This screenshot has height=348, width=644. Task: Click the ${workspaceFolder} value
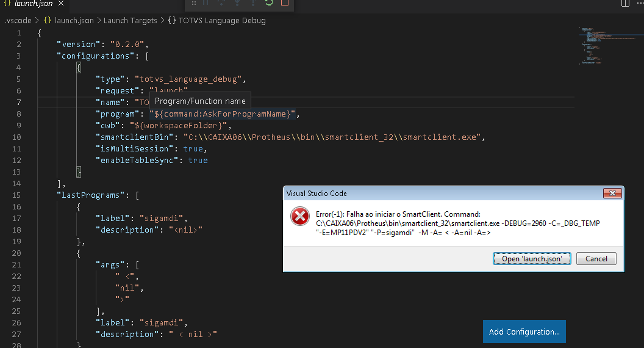178,125
